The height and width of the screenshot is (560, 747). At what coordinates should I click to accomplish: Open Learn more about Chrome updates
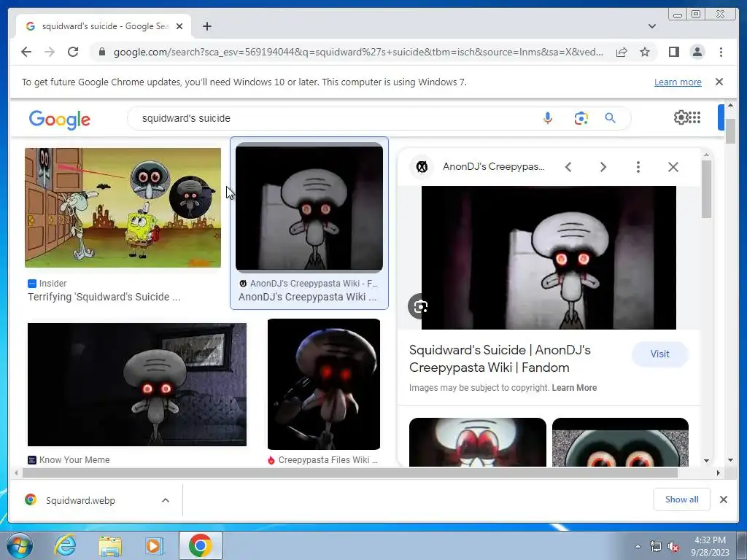[678, 82]
